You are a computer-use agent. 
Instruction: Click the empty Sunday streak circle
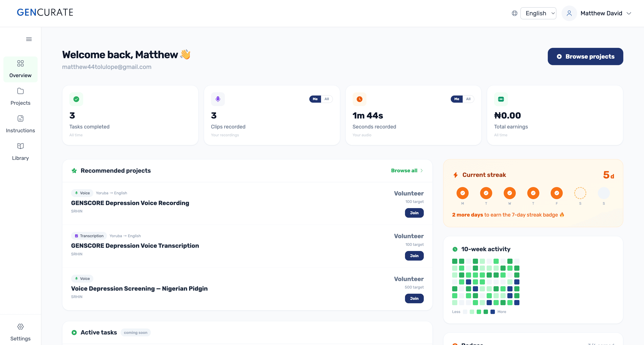(604, 193)
